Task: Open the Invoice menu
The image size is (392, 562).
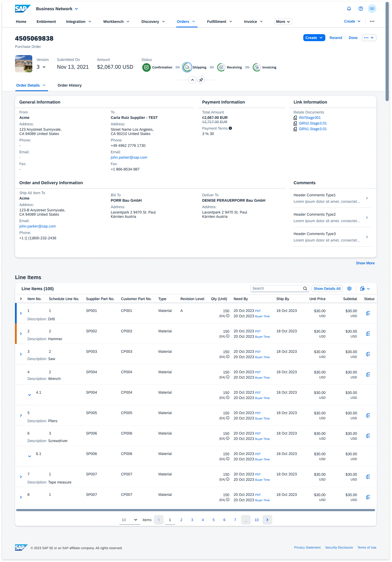Action: coord(253,22)
